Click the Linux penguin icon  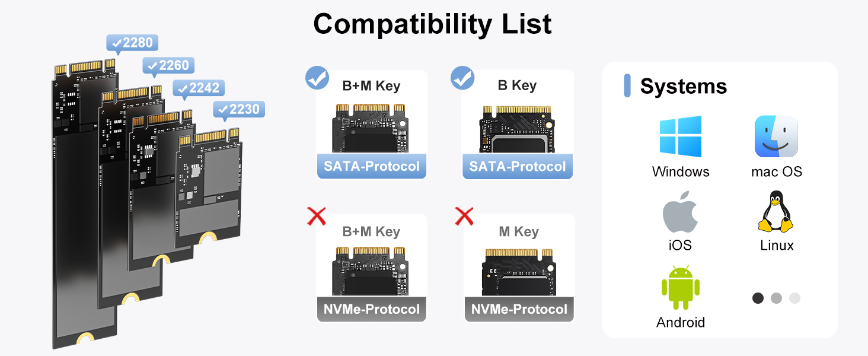point(776,212)
